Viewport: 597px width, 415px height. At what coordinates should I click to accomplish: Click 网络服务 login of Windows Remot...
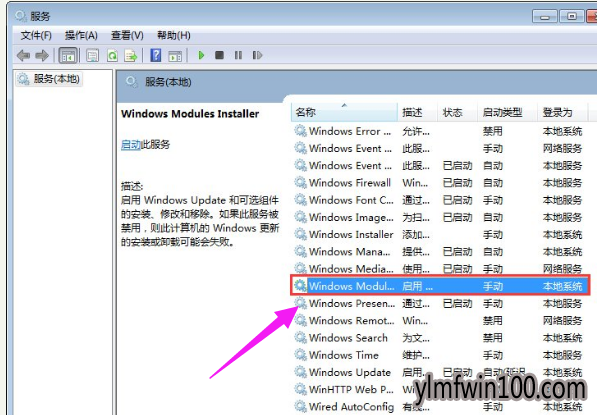click(562, 321)
